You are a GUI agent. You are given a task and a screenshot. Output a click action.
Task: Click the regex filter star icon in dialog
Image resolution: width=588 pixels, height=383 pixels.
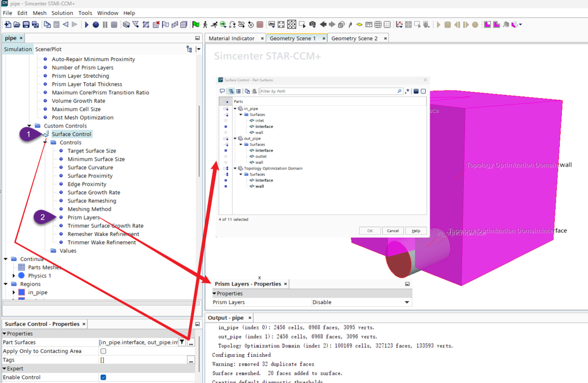pos(407,91)
